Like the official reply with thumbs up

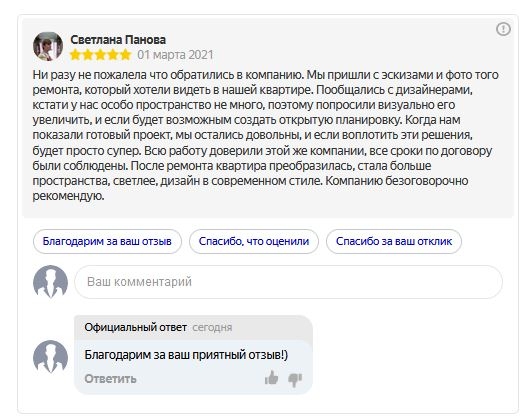tap(271, 378)
